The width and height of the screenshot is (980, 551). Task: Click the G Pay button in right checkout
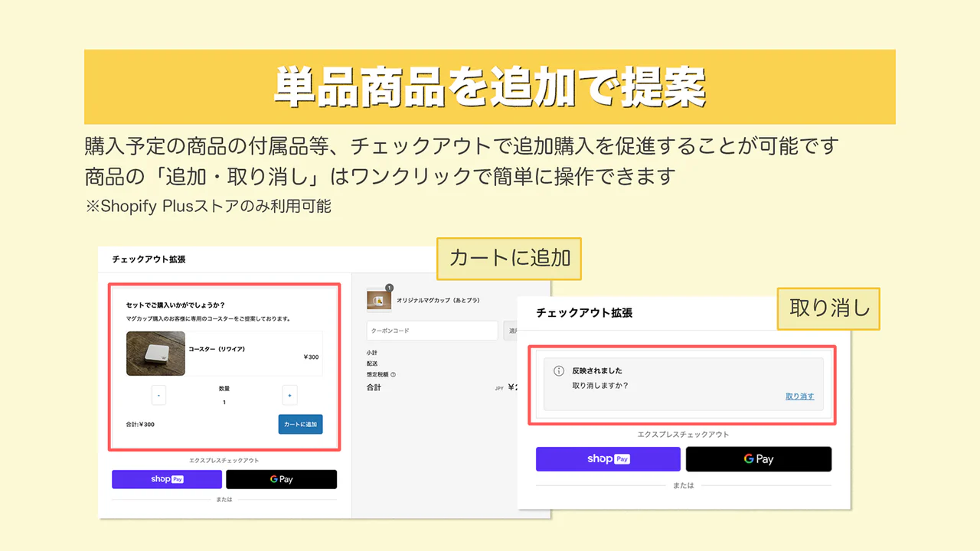coord(759,459)
